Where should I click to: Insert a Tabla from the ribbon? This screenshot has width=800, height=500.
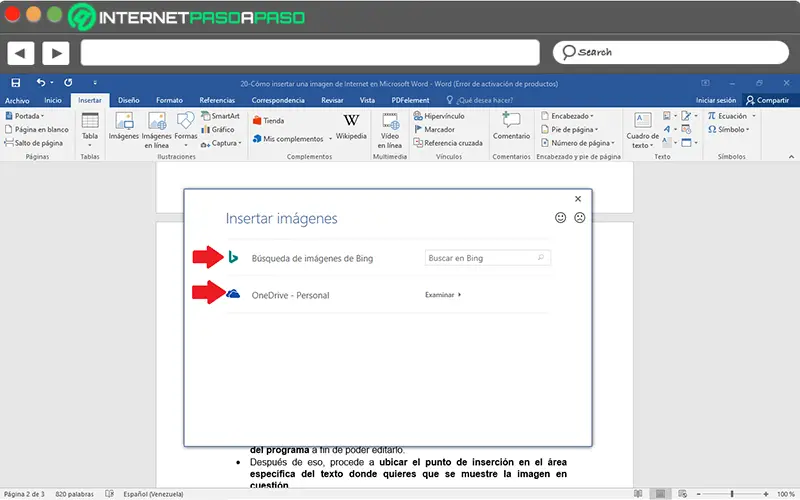coord(90,130)
